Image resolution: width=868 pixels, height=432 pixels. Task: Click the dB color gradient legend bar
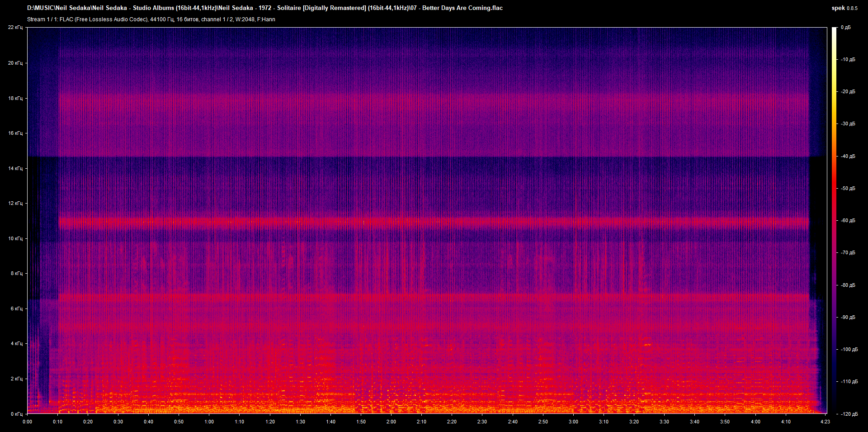click(834, 220)
